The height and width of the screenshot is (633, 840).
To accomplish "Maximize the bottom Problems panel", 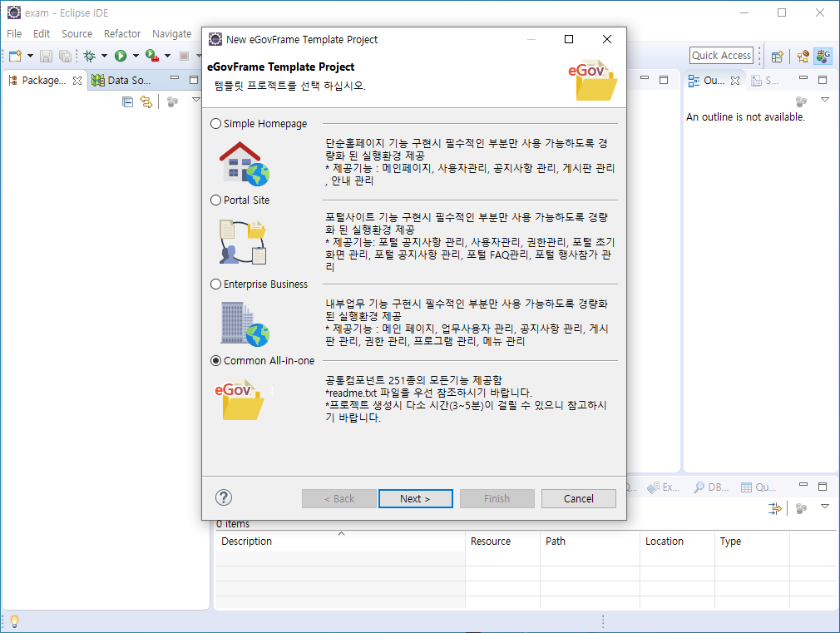I will tap(823, 487).
